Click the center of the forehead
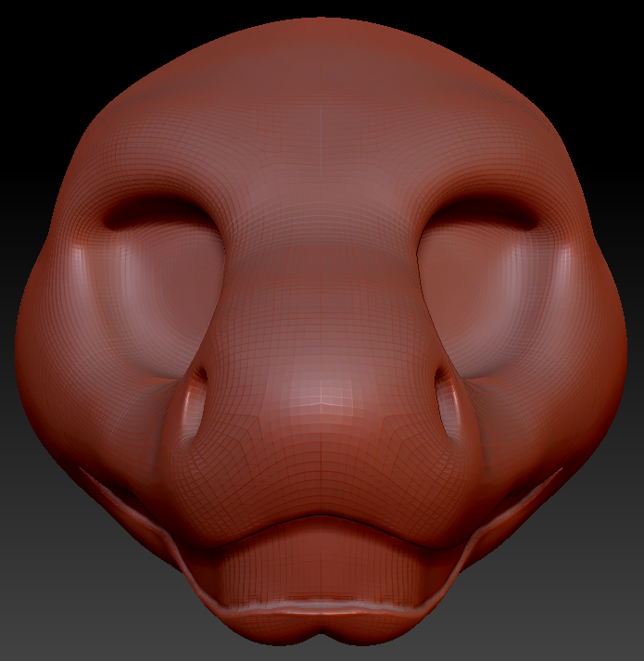This screenshot has height=661, width=644. pos(322,121)
